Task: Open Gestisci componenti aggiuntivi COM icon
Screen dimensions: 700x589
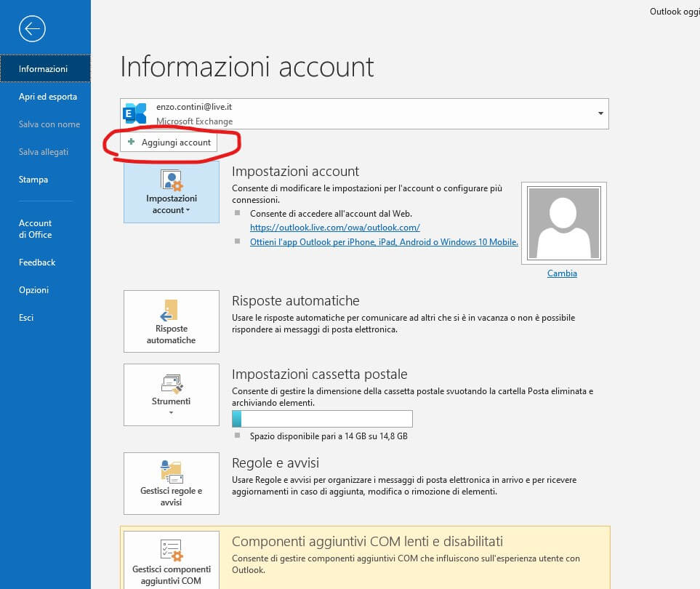Action: click(172, 550)
